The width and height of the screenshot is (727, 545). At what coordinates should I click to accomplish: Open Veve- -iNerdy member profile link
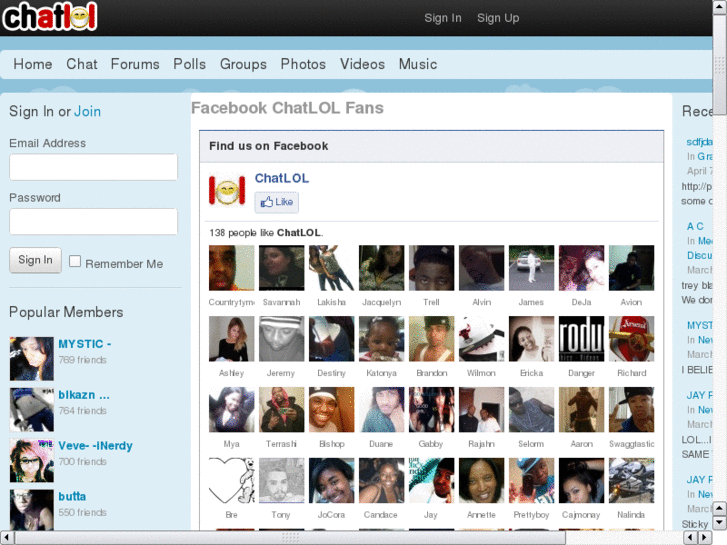[x=95, y=446]
